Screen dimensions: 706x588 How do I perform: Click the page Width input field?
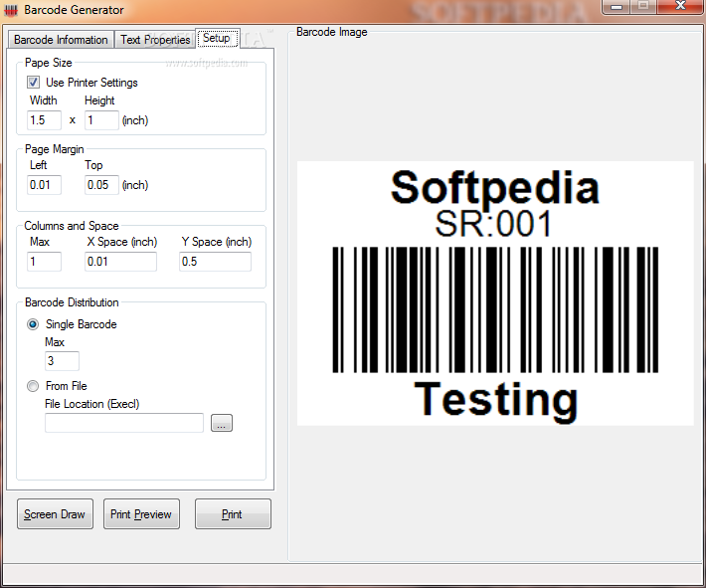pos(44,120)
